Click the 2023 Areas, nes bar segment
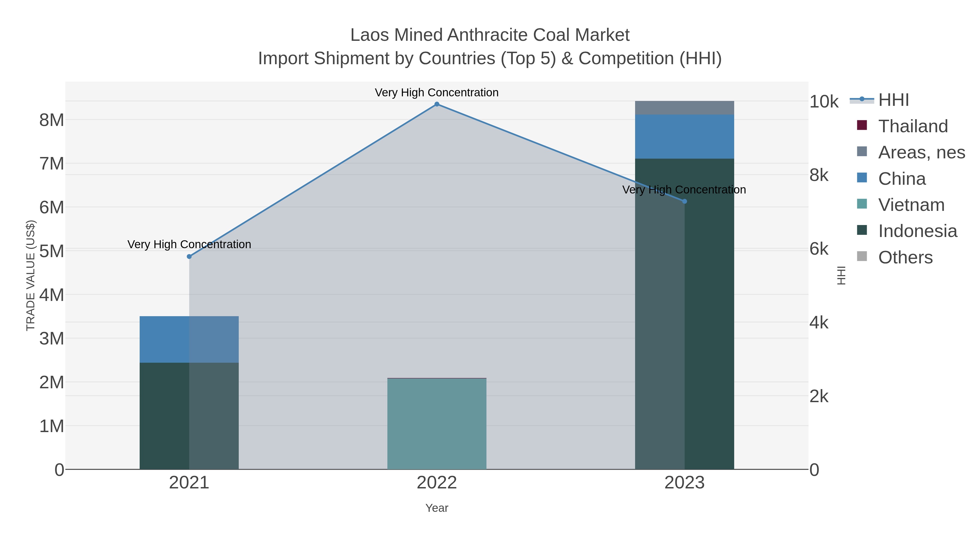Screen dimensions: 980x551 coord(684,107)
